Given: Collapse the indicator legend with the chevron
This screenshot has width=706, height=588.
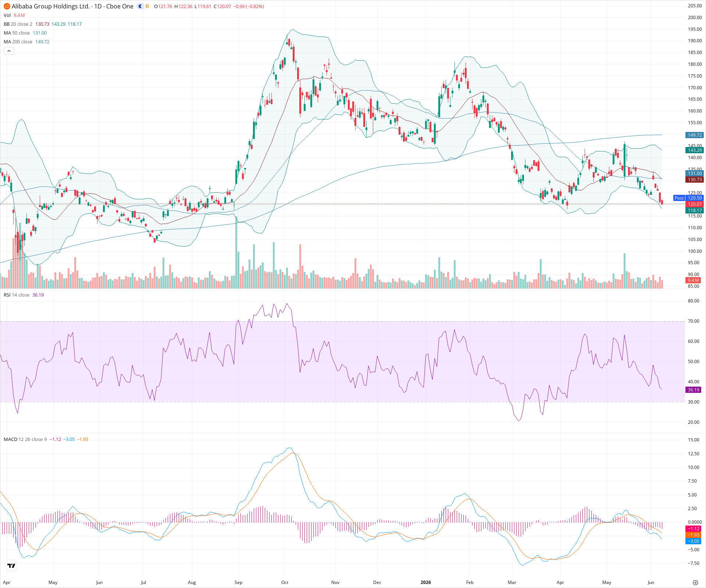Looking at the screenshot, I should 9,51.
